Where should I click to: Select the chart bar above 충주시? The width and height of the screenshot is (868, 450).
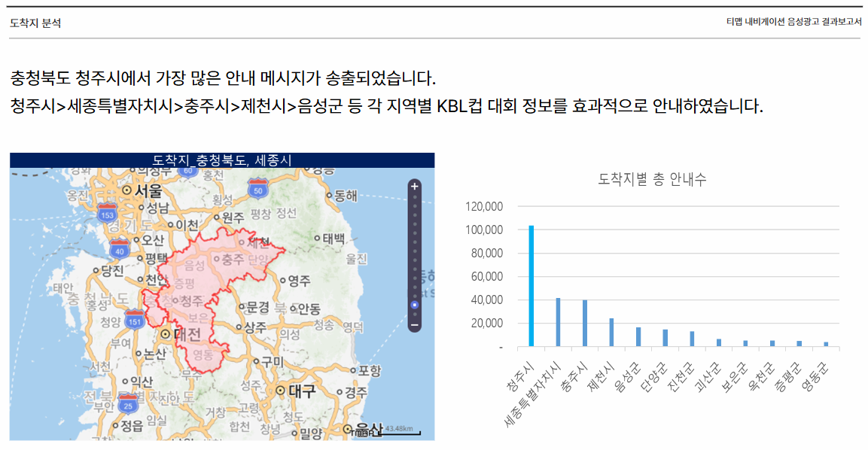click(585, 324)
